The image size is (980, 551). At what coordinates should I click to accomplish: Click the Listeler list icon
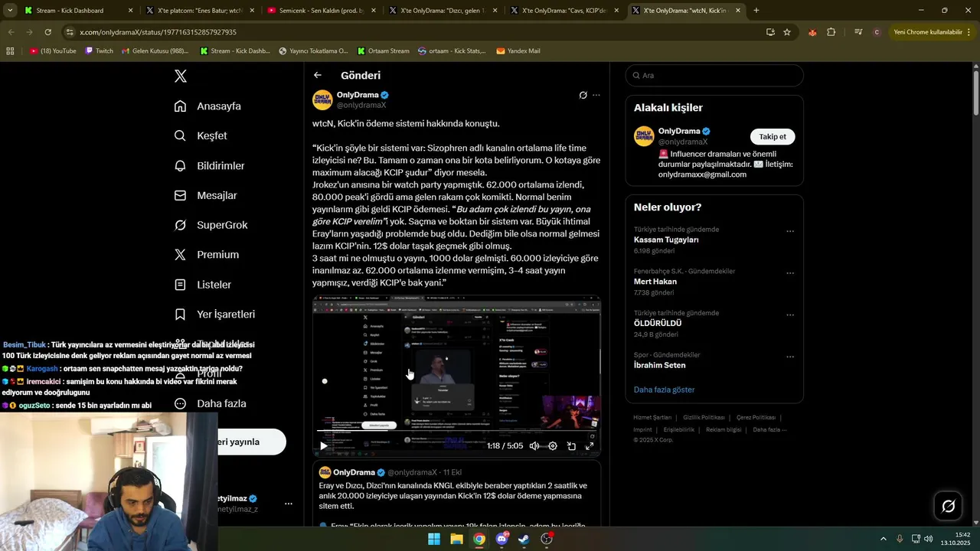click(180, 285)
